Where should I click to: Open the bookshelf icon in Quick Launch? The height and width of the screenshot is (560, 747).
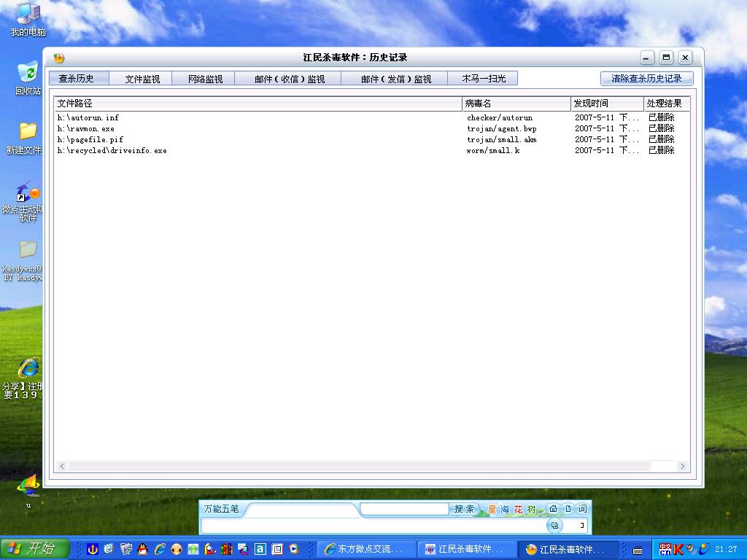[x=226, y=549]
